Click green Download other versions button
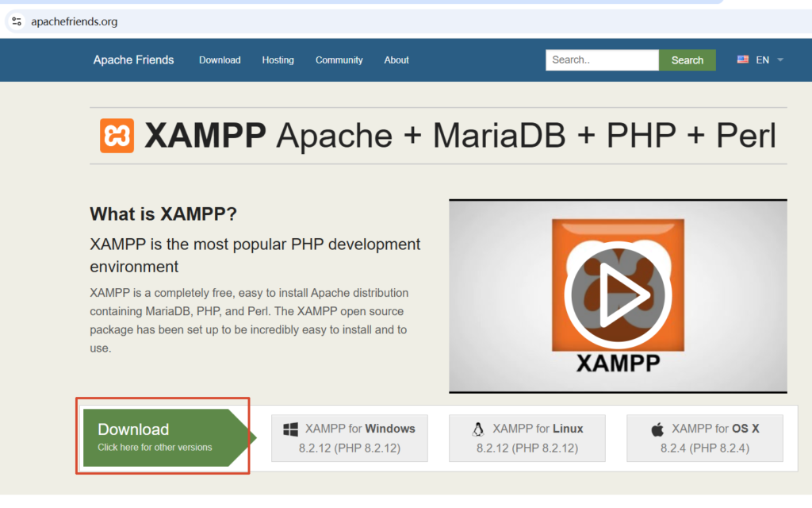 click(170, 437)
